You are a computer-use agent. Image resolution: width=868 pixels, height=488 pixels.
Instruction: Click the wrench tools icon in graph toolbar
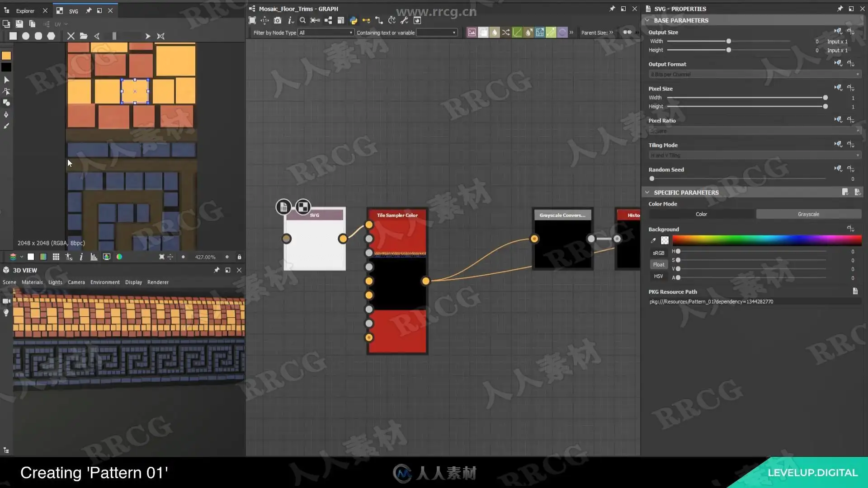click(404, 20)
